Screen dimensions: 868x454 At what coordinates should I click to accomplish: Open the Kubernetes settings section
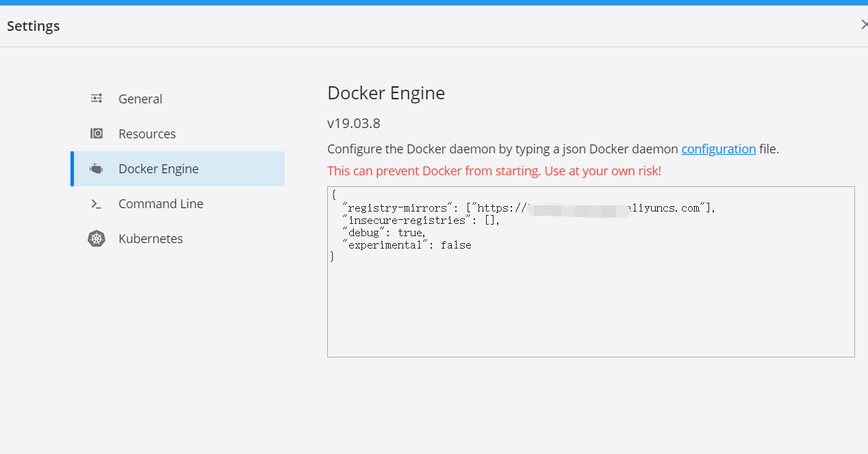(151, 238)
